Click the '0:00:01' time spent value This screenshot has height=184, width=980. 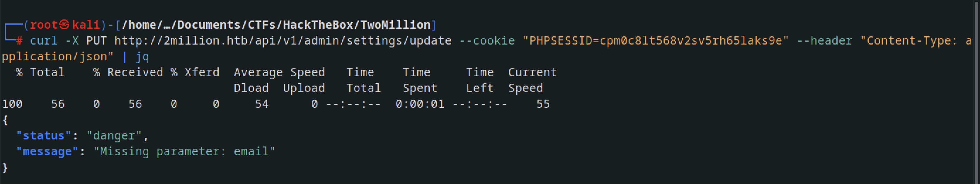pyautogui.click(x=420, y=104)
